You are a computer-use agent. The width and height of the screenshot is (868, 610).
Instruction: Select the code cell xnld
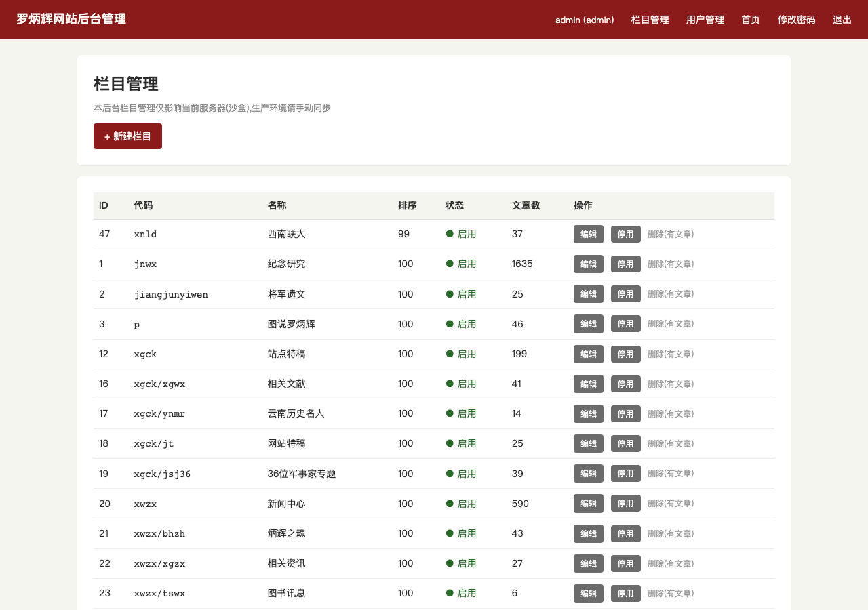click(x=146, y=234)
